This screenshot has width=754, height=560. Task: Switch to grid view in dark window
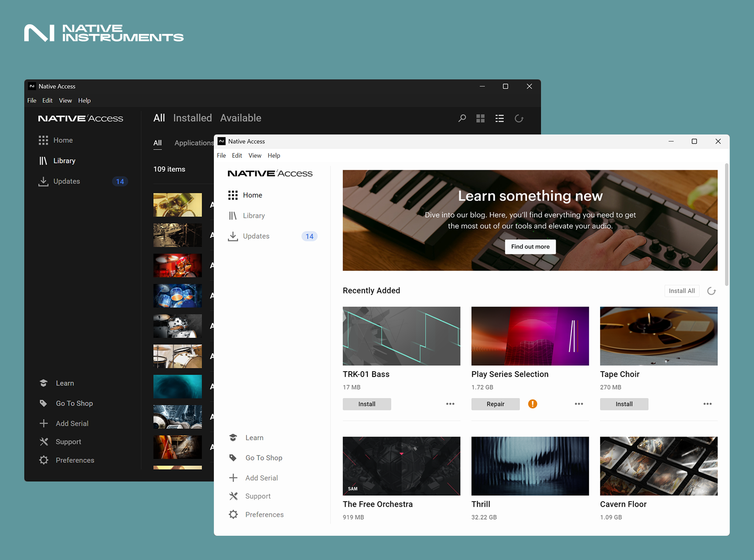pos(481,118)
